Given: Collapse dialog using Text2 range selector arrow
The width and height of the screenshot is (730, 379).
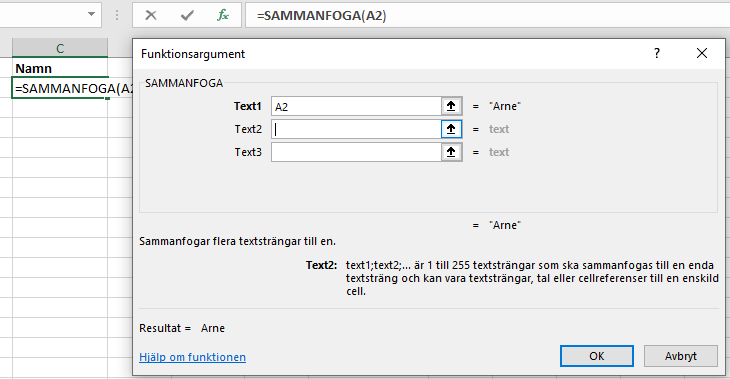Looking at the screenshot, I should point(451,129).
